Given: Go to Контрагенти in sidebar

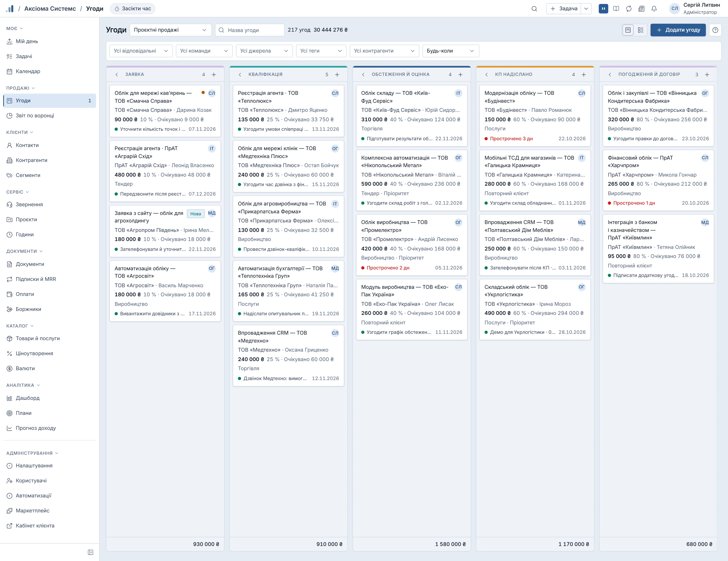Looking at the screenshot, I should 49,160.
